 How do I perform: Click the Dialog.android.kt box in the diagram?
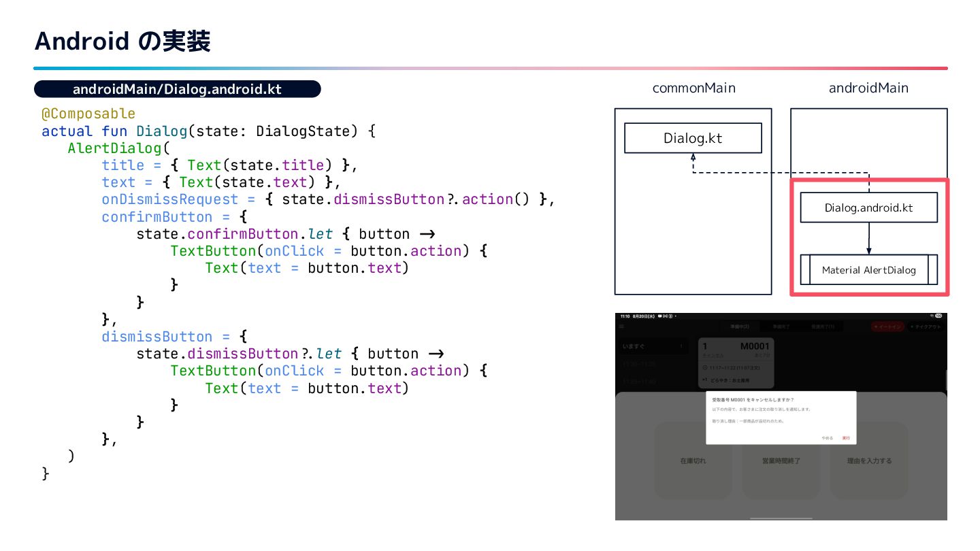click(869, 207)
